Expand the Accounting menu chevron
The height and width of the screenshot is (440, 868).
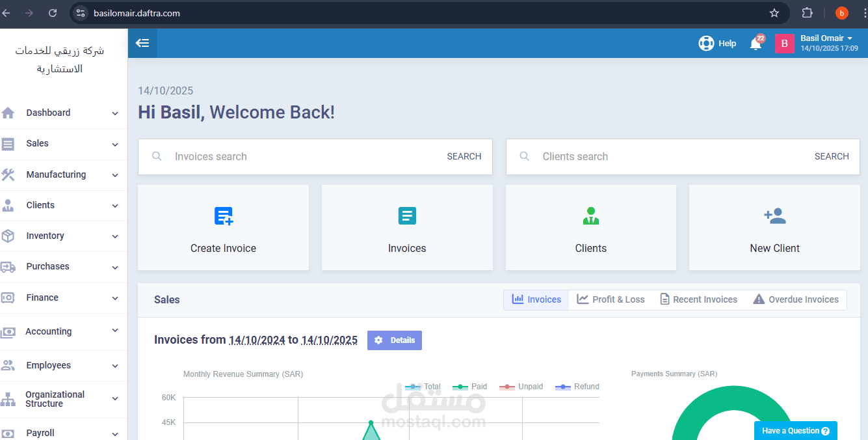(x=115, y=331)
